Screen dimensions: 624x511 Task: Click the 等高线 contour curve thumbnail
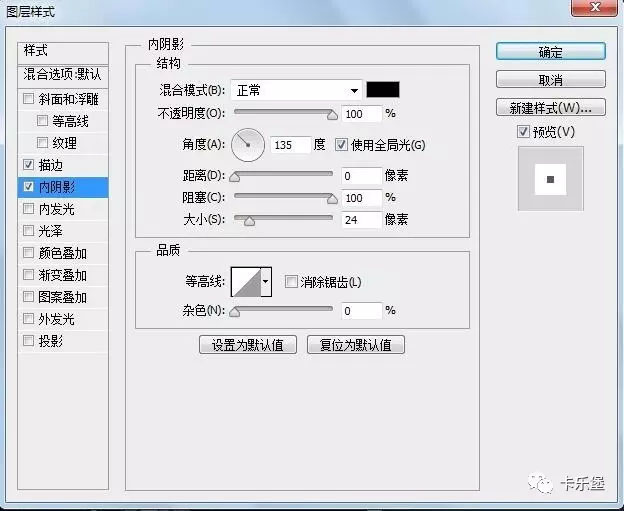coord(246,282)
